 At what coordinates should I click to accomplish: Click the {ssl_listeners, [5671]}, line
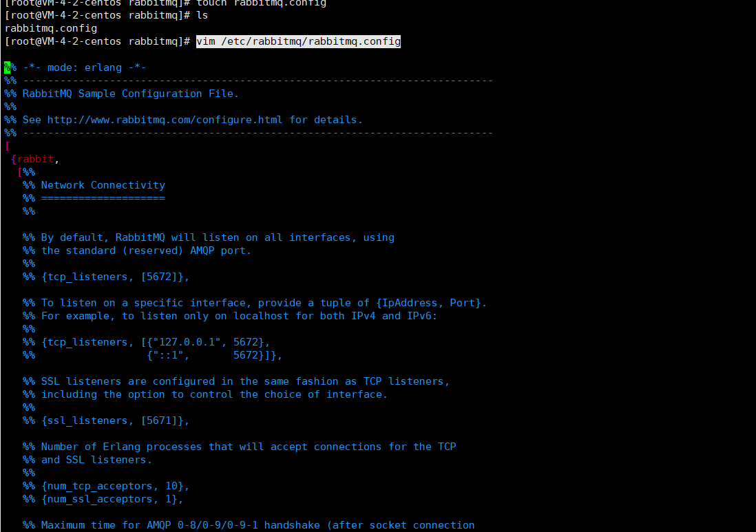click(x=106, y=421)
